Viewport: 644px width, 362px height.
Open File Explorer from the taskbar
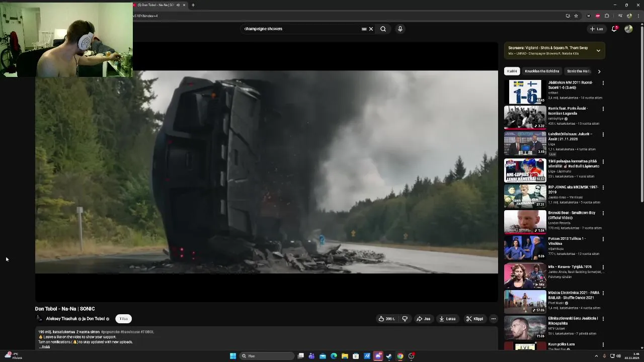click(x=345, y=356)
